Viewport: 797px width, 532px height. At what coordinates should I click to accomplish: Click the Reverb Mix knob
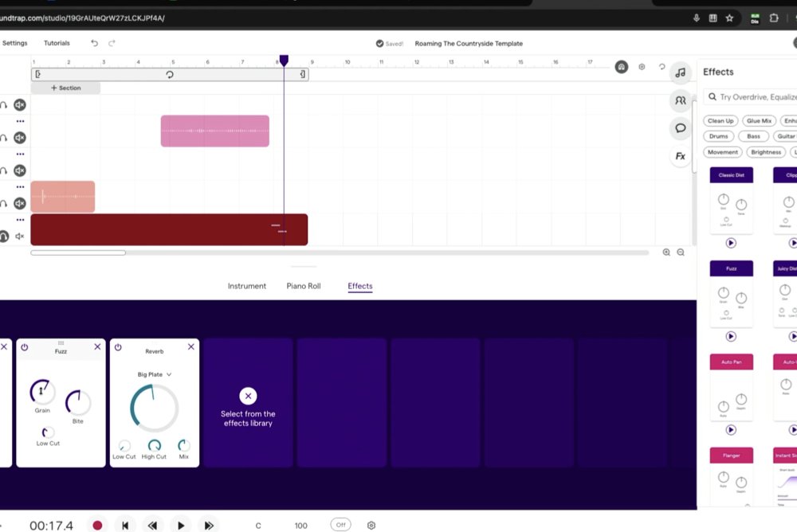tap(184, 446)
